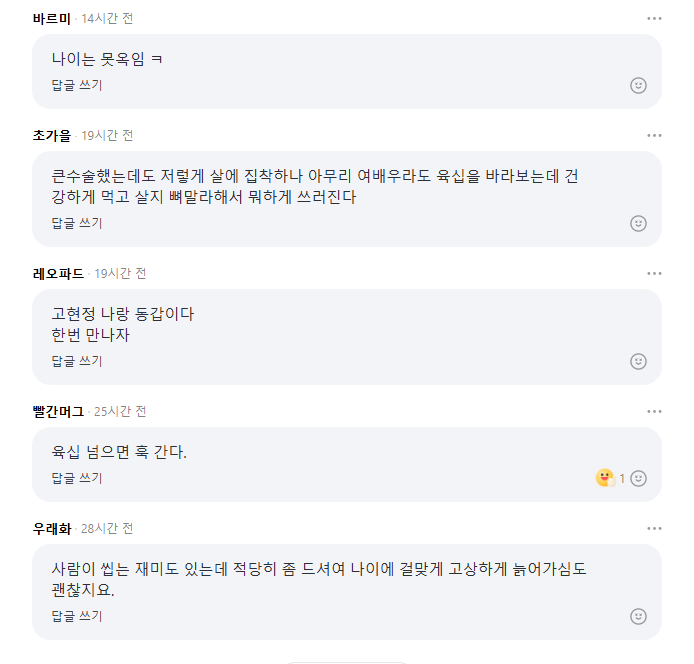
Task: Open more options menu for 바르미's comment
Action: click(x=654, y=19)
